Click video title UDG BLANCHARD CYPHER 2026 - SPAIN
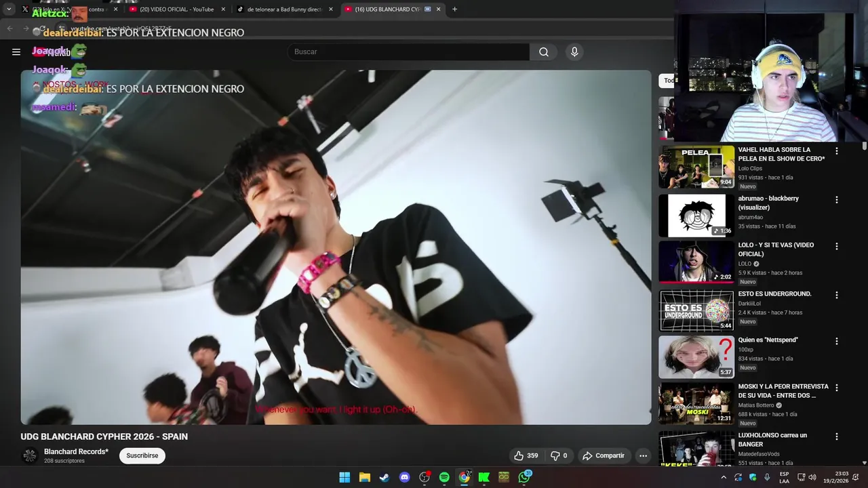The width and height of the screenshot is (868, 488). (x=104, y=436)
